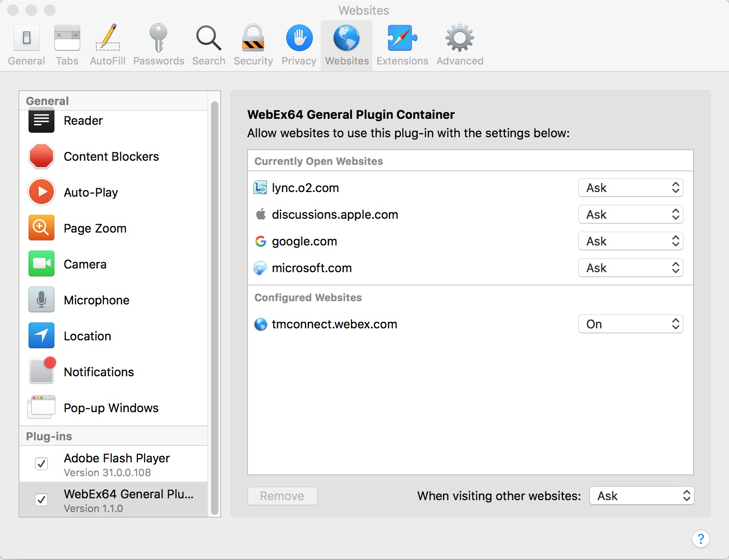This screenshot has width=729, height=560.
Task: Select the Auto-Play icon in sidebar
Action: [41, 192]
